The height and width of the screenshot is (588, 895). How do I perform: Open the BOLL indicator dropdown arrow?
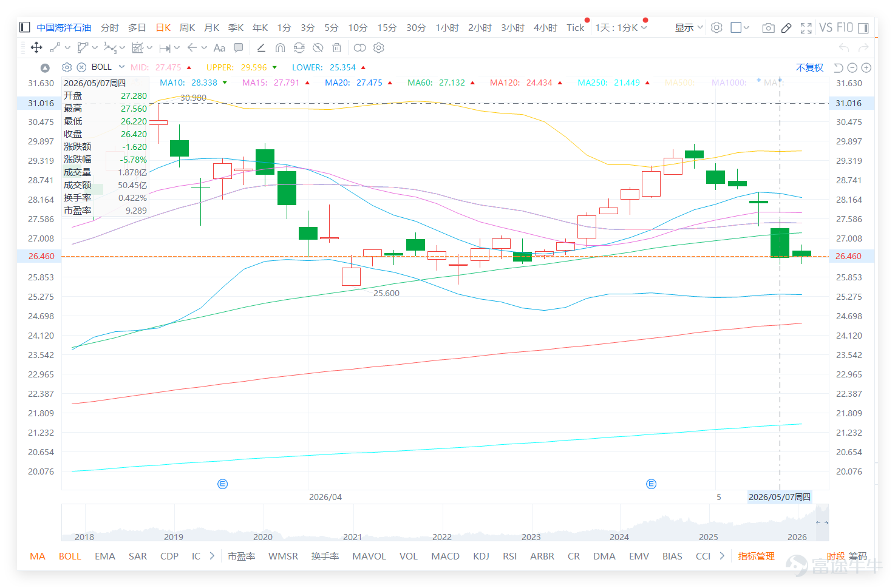tap(122, 67)
